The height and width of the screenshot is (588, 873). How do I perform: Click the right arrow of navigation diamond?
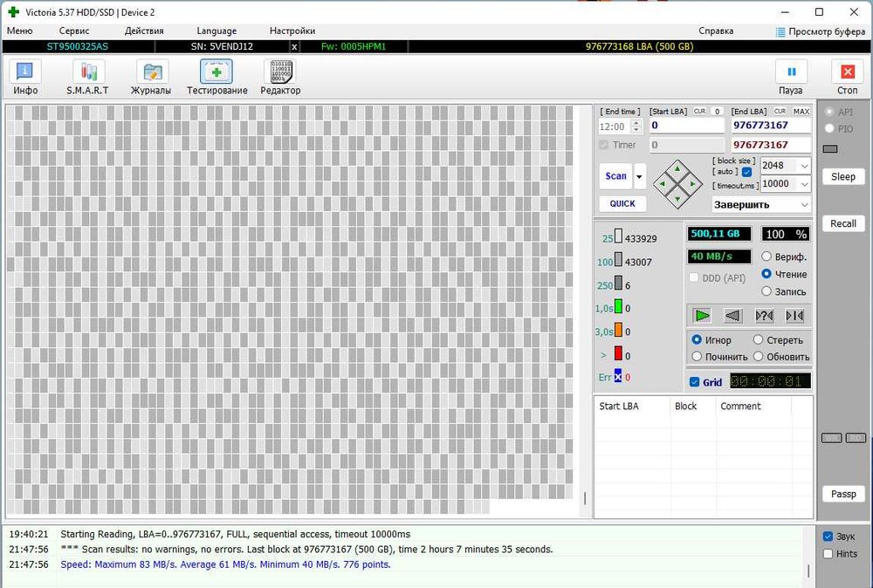point(693,183)
